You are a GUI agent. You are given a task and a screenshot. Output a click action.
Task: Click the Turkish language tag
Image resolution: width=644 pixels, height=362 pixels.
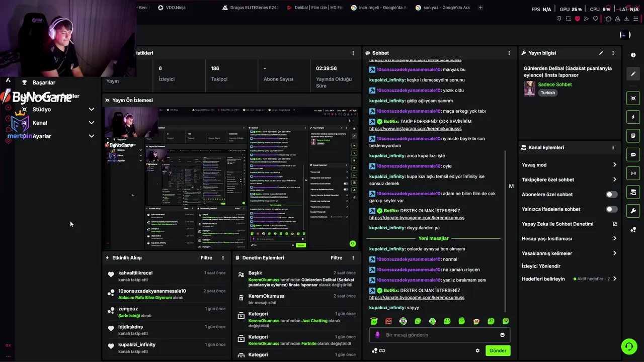(x=548, y=93)
